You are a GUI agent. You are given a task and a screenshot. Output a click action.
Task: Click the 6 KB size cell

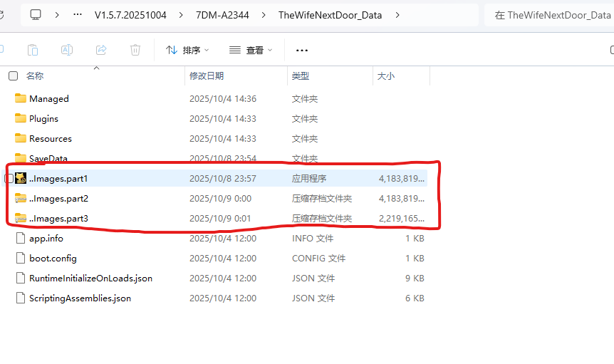pos(415,298)
